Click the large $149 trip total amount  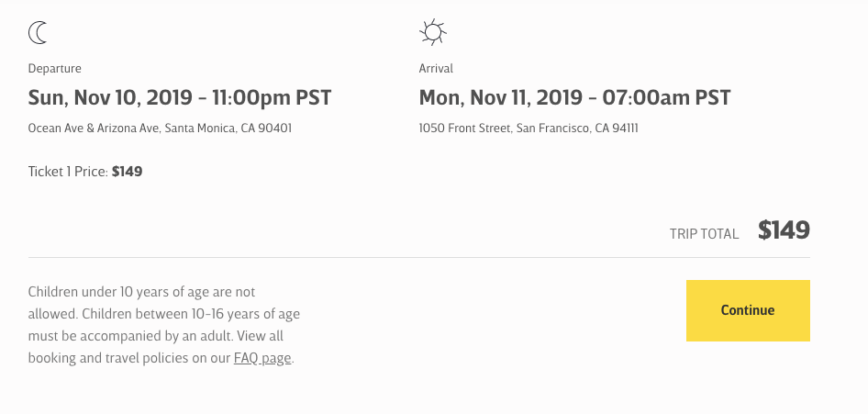[x=784, y=230]
